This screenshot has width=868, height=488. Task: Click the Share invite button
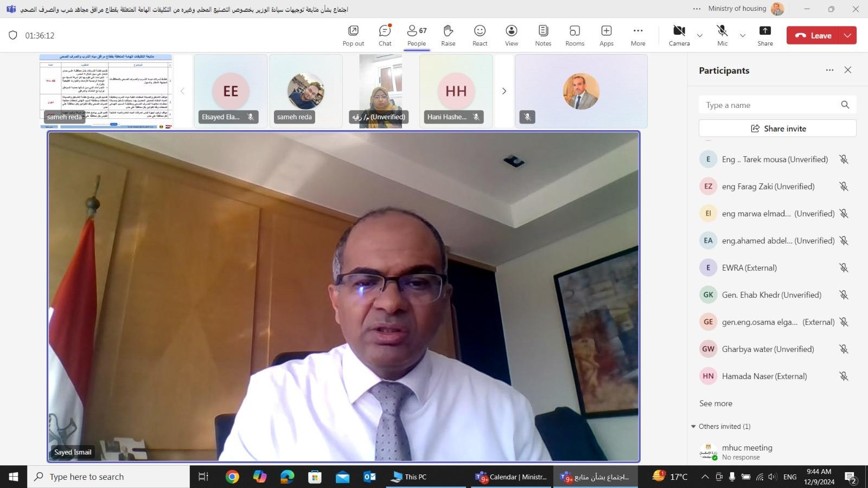[777, 129]
